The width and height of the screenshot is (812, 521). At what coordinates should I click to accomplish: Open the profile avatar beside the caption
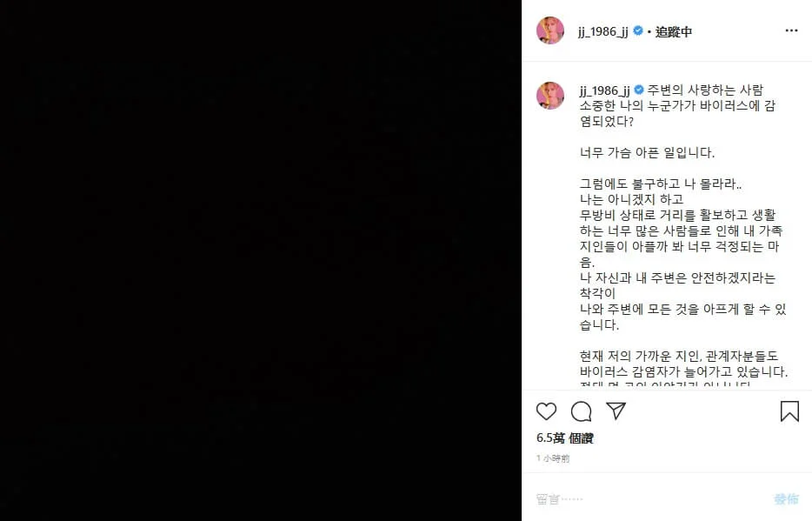550,96
